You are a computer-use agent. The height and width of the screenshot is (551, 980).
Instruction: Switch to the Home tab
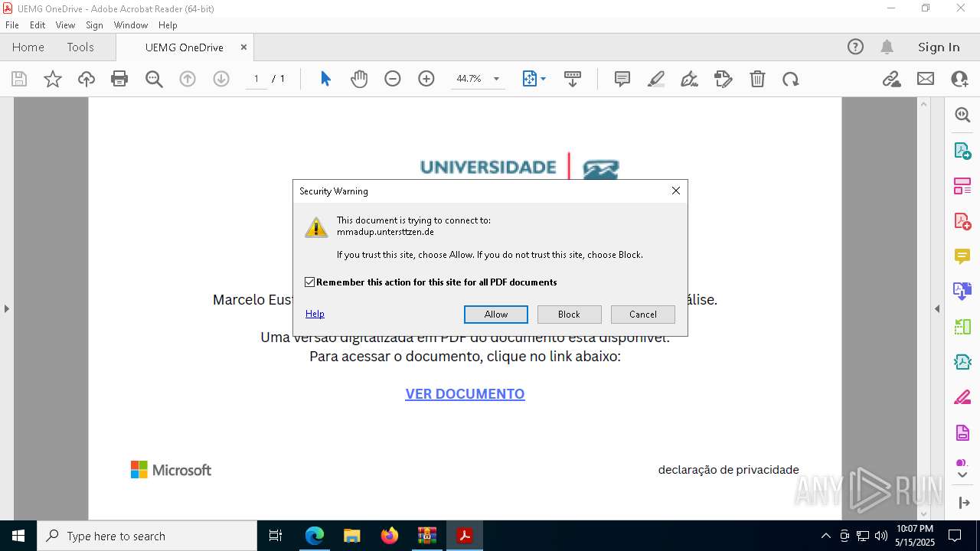[28, 47]
